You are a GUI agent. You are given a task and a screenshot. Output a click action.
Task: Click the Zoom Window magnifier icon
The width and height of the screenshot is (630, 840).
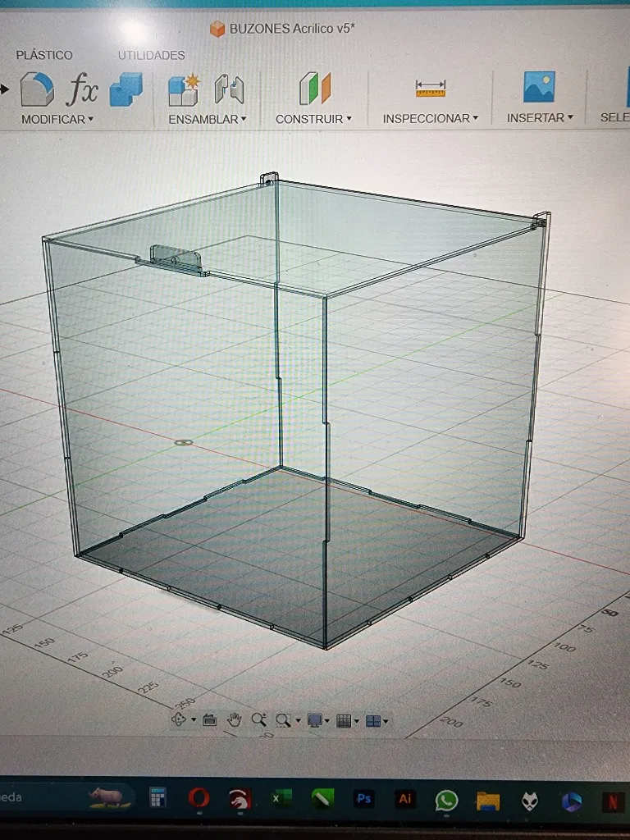pos(283,720)
